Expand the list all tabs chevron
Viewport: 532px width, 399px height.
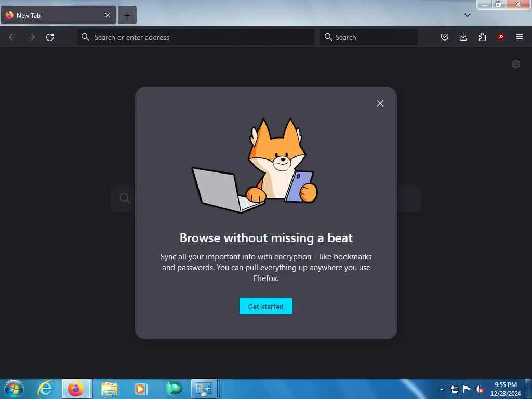coord(467,15)
